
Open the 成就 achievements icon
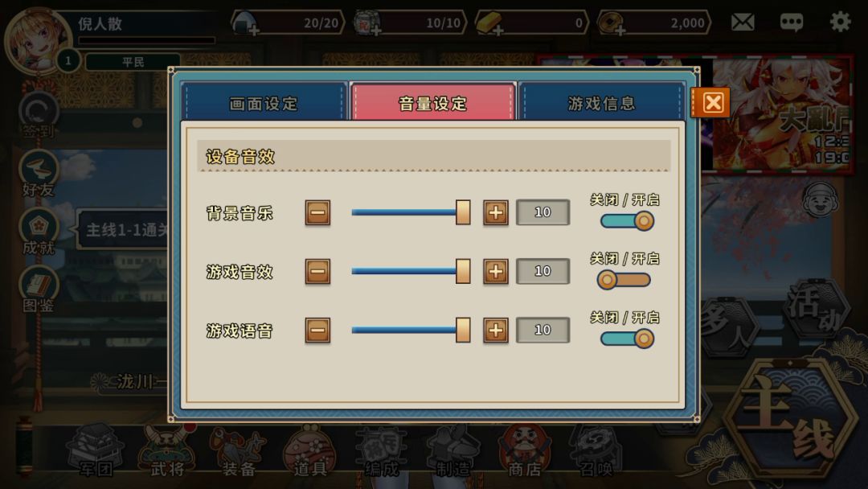point(39,232)
